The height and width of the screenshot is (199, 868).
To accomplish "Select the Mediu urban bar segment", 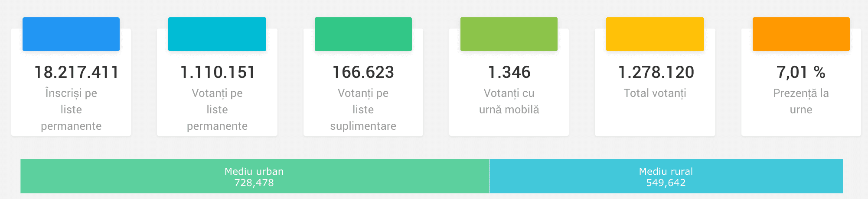I will click(x=255, y=176).
